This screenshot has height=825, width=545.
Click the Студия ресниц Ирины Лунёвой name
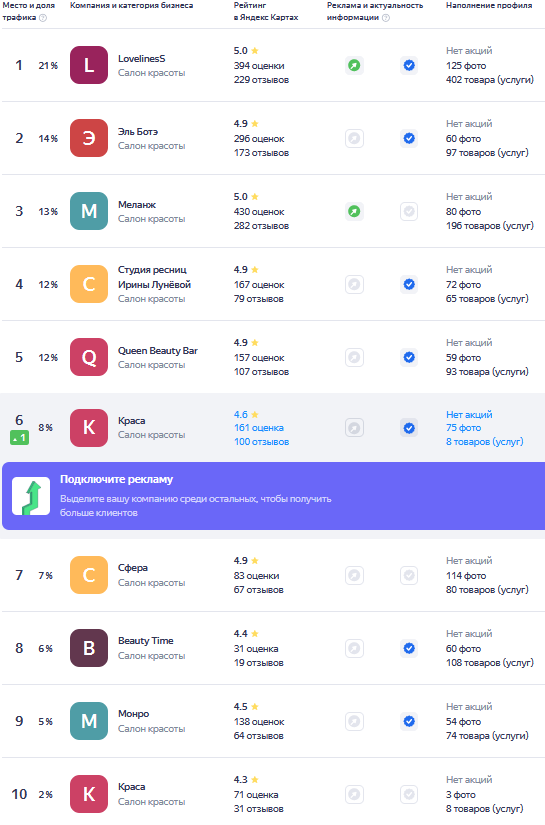pyautogui.click(x=154, y=277)
